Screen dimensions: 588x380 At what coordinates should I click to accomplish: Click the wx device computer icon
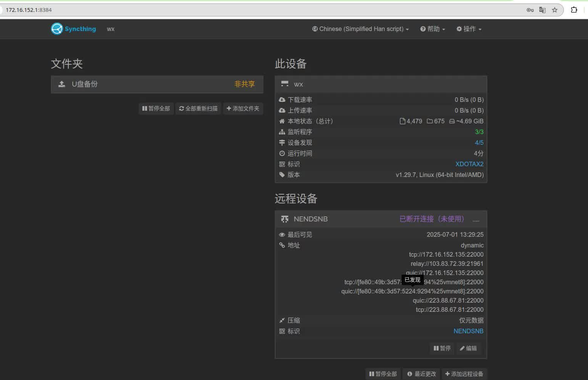[x=285, y=84]
